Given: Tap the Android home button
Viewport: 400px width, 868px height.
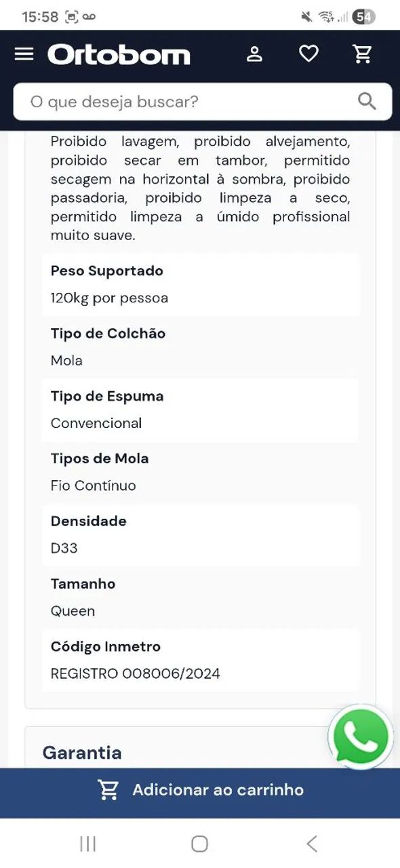Looking at the screenshot, I should [199, 844].
